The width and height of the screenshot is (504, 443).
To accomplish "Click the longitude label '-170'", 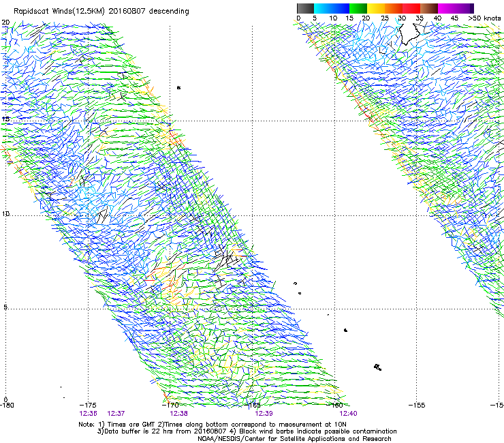I will [x=170, y=406].
